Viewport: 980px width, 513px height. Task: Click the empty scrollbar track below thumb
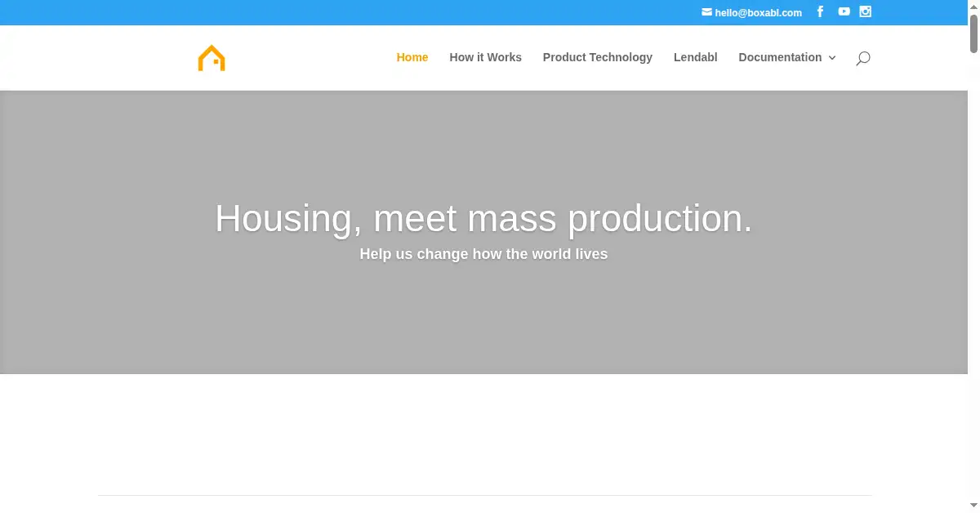973,278
